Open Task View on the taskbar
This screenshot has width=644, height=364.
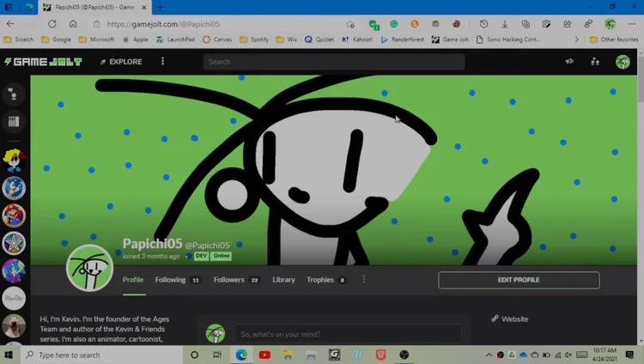pos(217,355)
